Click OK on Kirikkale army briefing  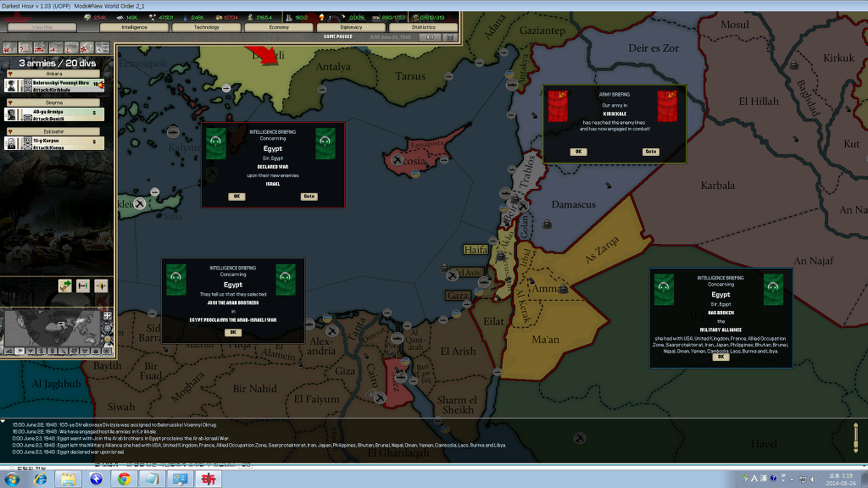(x=578, y=152)
